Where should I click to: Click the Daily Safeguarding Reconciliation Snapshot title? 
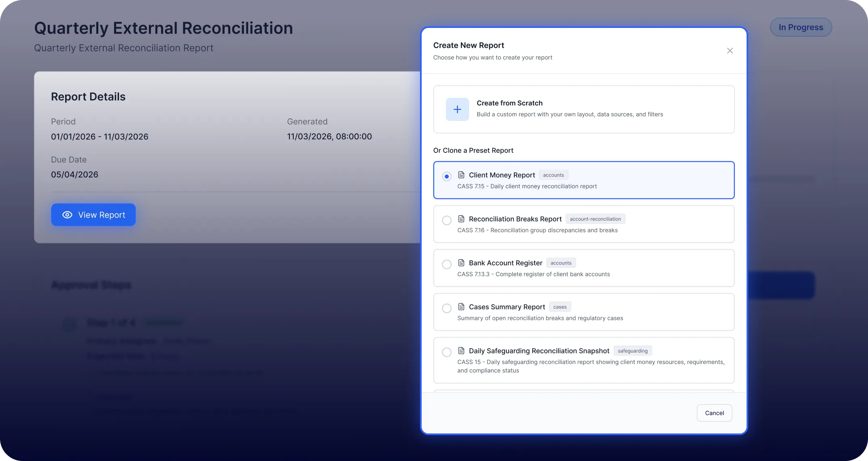[x=539, y=351]
